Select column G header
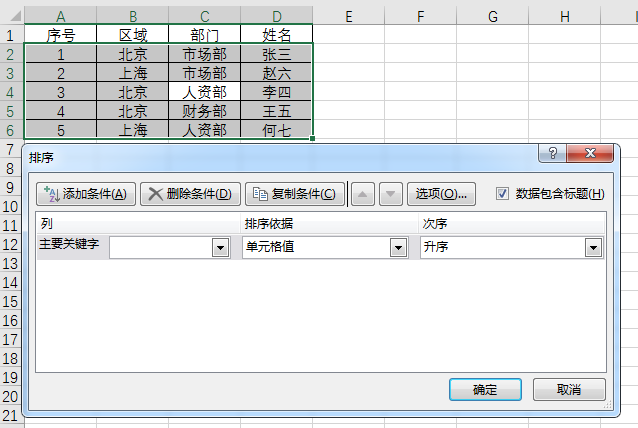The image size is (638, 428). point(493,16)
